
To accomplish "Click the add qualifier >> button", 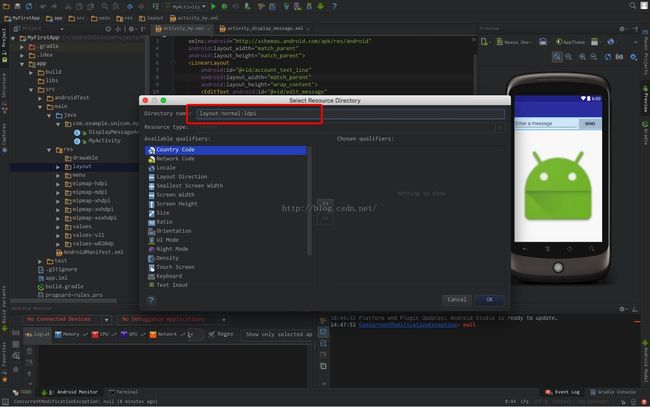I will coord(325,204).
